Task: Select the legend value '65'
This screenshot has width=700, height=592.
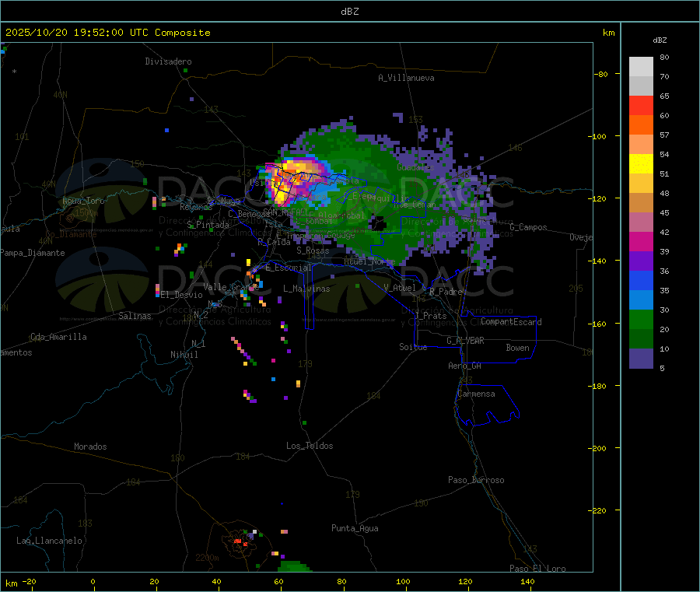Action: [664, 96]
